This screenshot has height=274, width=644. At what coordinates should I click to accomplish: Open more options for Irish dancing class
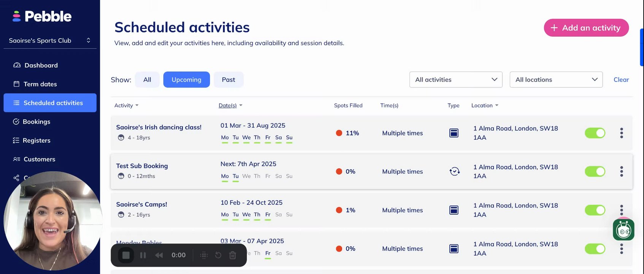(622, 133)
